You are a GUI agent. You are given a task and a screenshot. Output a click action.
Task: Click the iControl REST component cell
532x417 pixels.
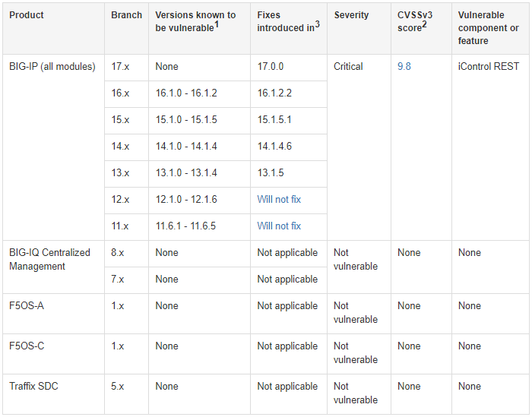click(489, 67)
